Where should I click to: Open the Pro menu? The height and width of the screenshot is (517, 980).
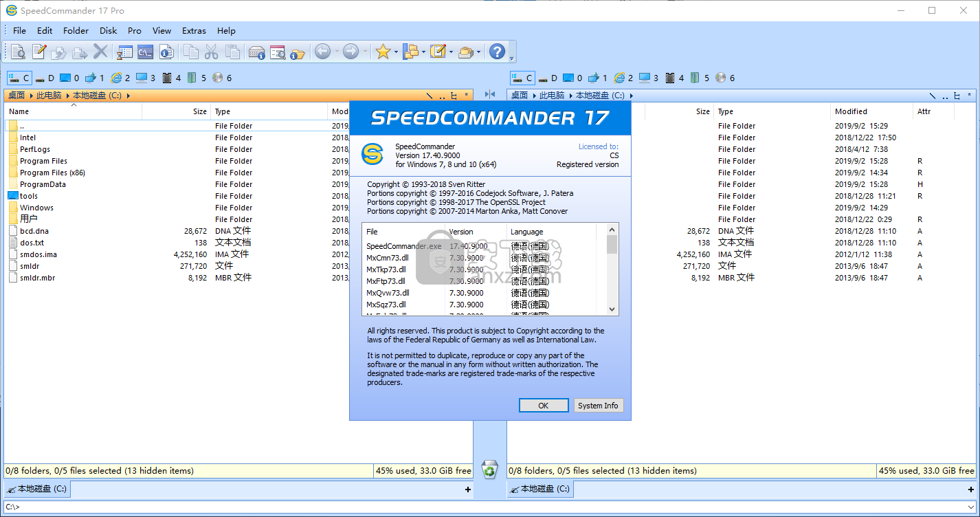click(135, 30)
